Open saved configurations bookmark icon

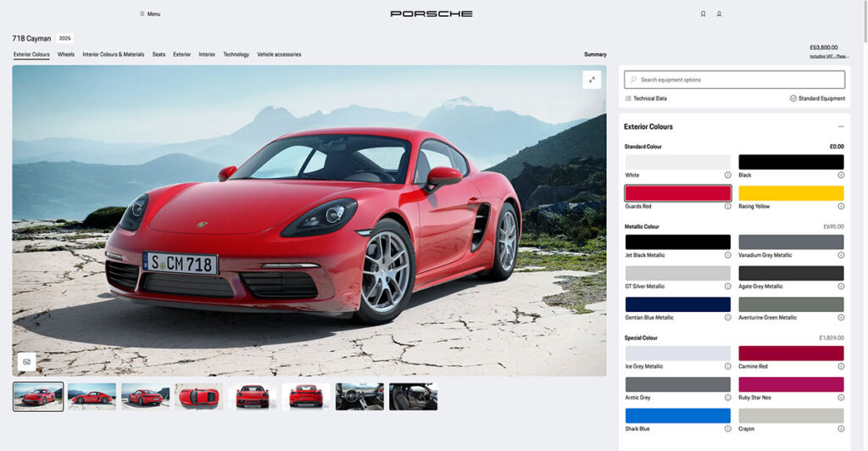click(x=703, y=14)
